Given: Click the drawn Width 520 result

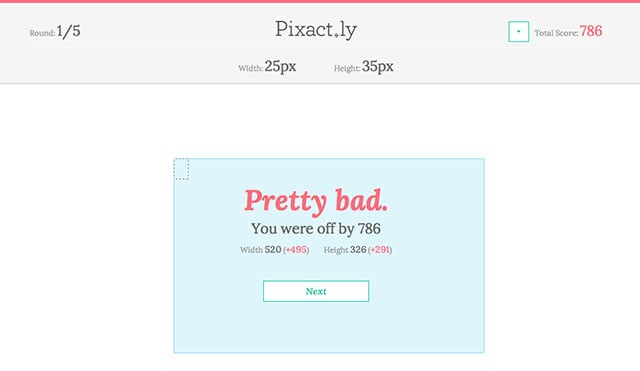Looking at the screenshot, I should tap(261, 249).
